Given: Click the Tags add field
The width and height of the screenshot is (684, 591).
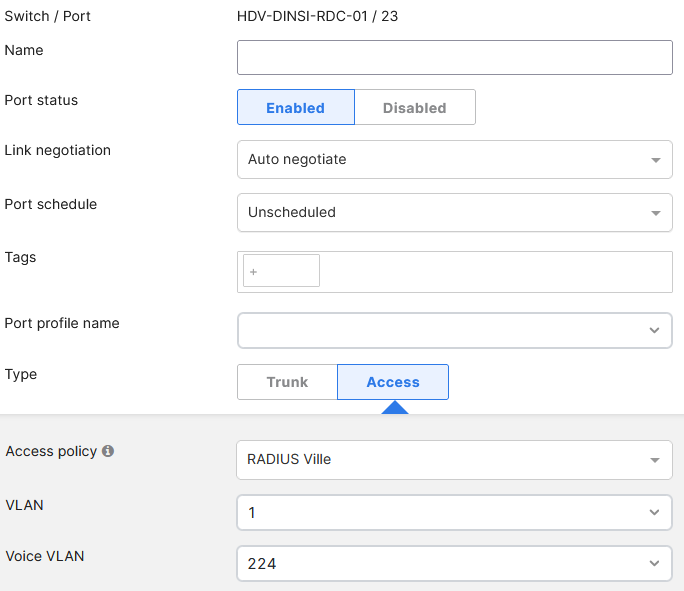Looking at the screenshot, I should [x=281, y=271].
